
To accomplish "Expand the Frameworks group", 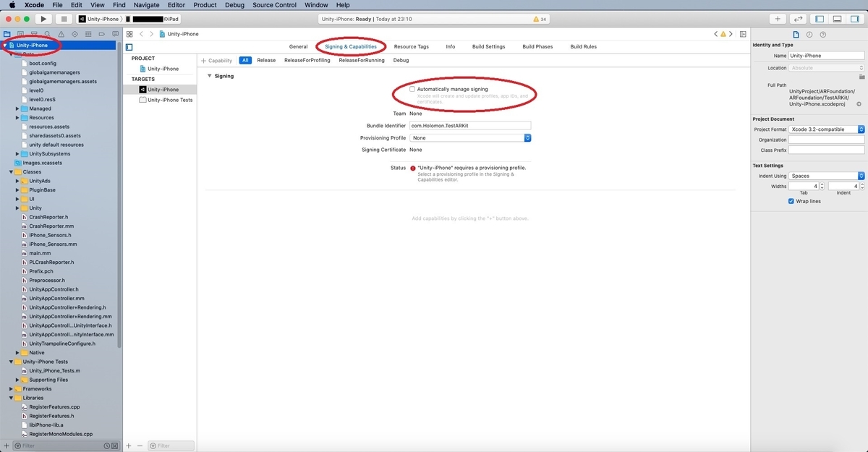I will [x=11, y=389].
